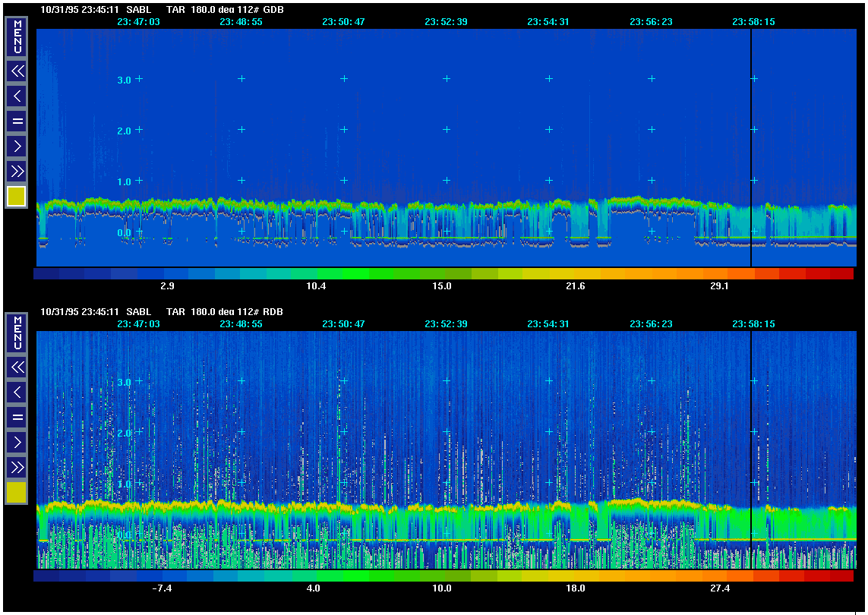Image resolution: width=868 pixels, height=615 pixels.
Task: Click the 23:58:15 time label above the GDB plot
Action: 753,22
